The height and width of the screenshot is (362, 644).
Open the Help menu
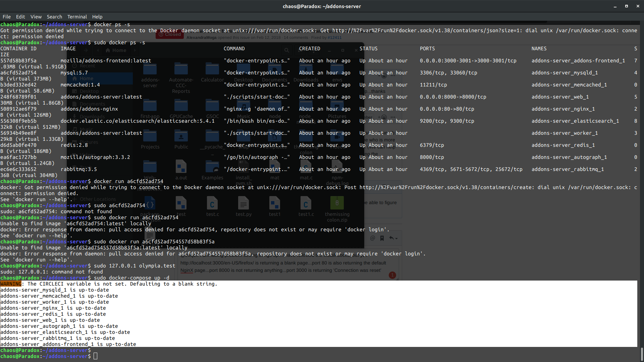(97, 17)
